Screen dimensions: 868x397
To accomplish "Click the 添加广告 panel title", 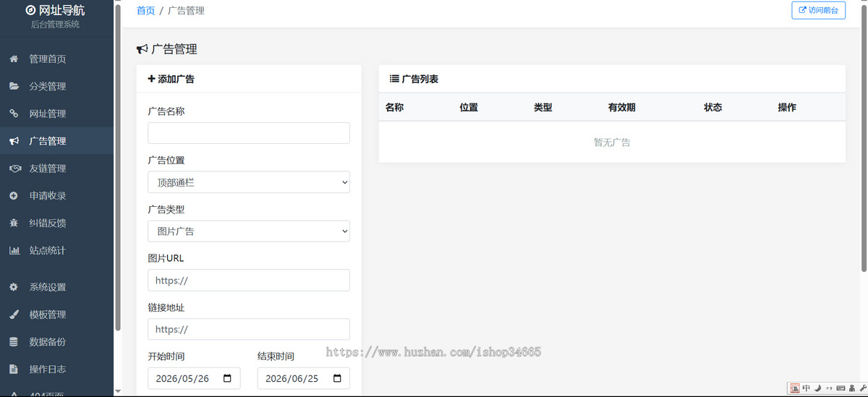I will coord(171,79).
